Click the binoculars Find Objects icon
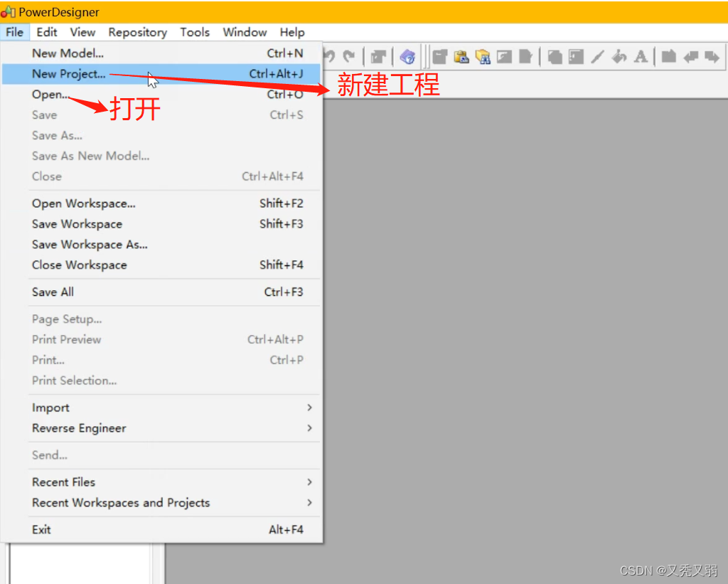The width and height of the screenshot is (728, 584). coord(483,57)
